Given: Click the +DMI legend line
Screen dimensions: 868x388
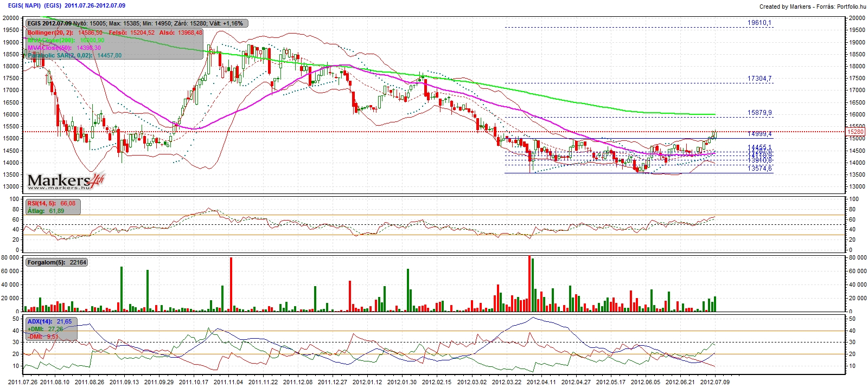Looking at the screenshot, I should click(45, 329).
